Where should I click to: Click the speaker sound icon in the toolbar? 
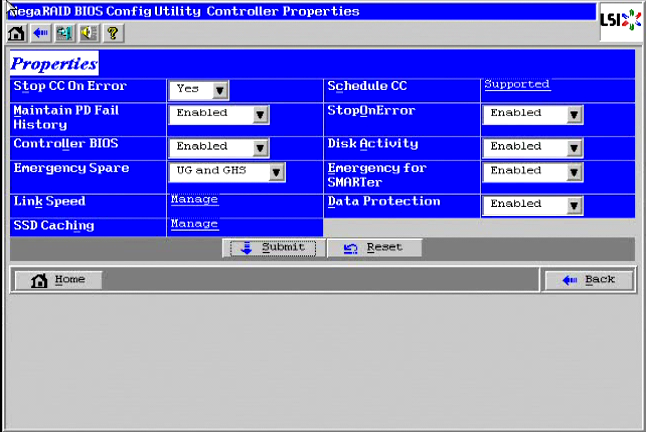87,33
